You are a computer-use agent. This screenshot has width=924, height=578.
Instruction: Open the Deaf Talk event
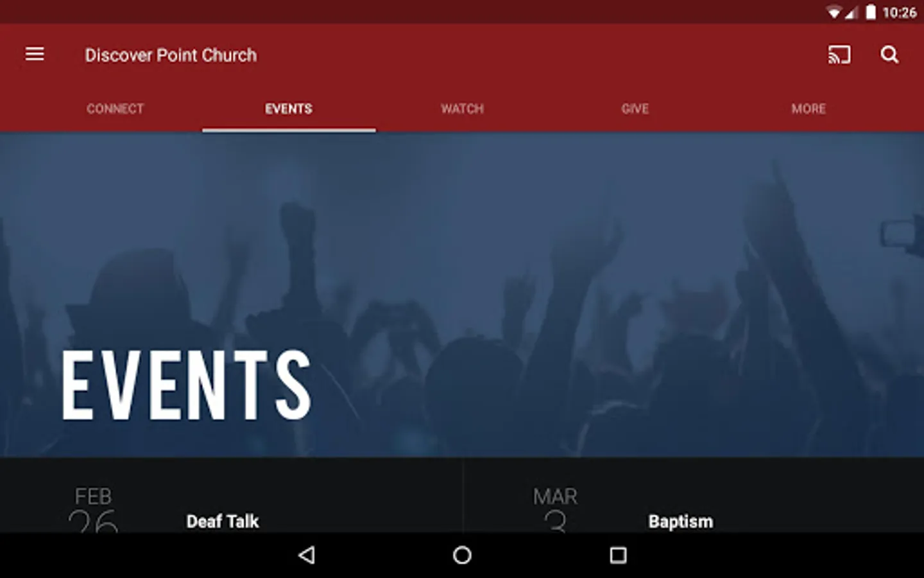(x=223, y=521)
